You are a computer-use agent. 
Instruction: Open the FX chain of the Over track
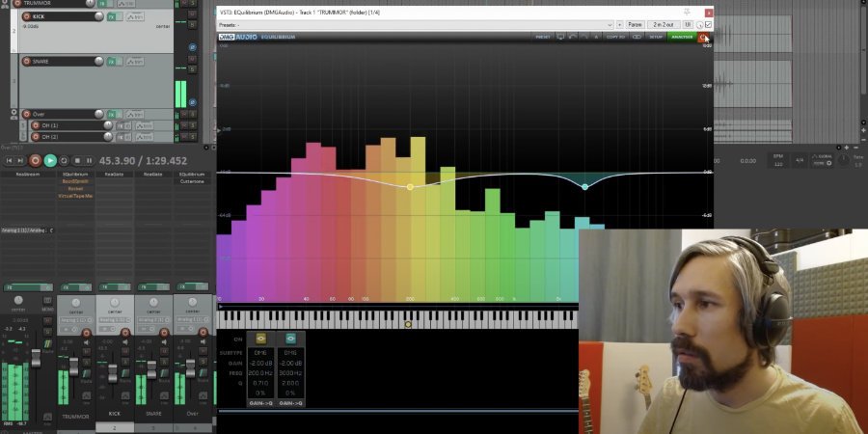point(111,114)
